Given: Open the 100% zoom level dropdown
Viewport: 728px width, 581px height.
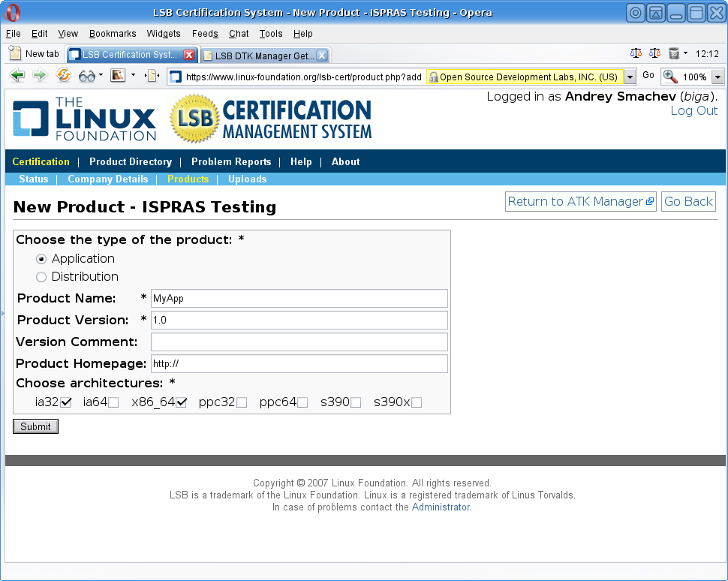Looking at the screenshot, I should 717,77.
